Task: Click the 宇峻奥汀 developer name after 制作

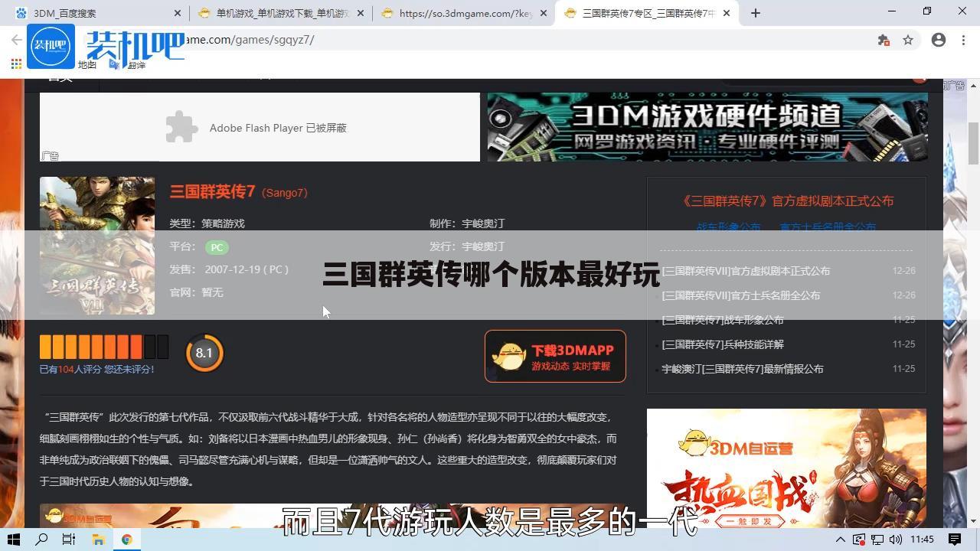Action: tap(483, 223)
